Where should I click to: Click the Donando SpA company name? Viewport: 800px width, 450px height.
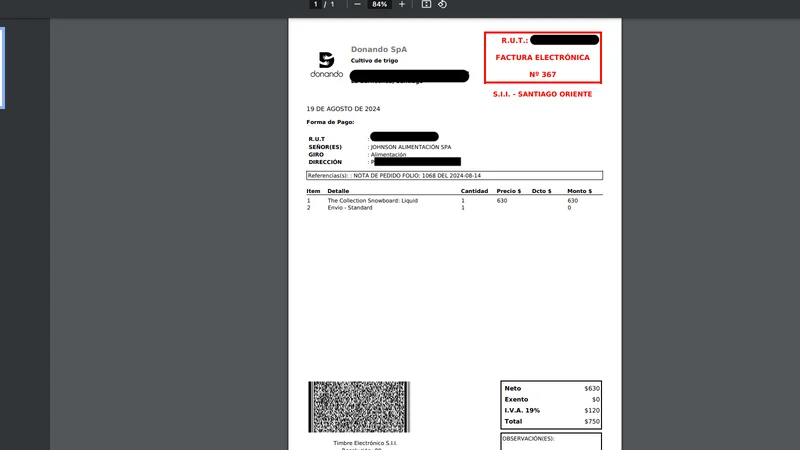(379, 49)
